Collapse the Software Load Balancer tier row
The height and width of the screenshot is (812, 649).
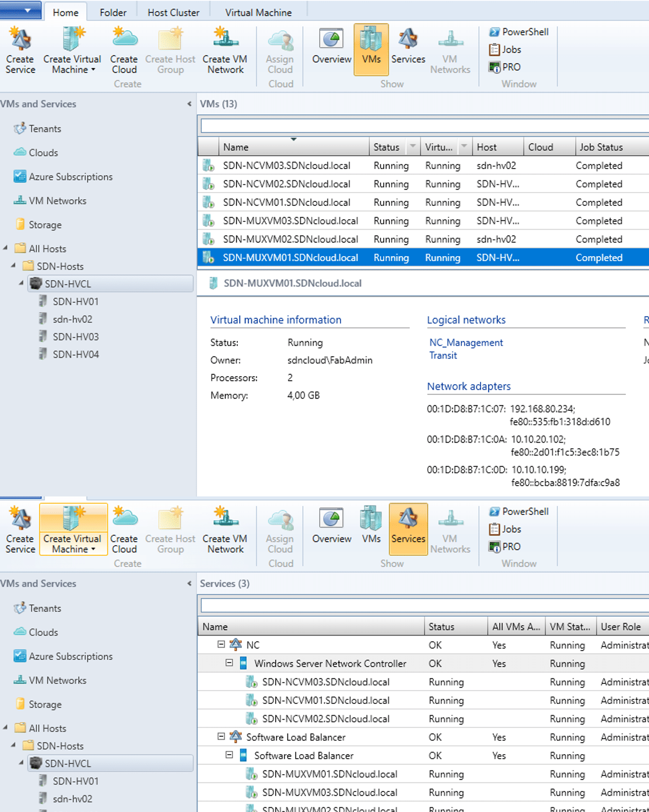coord(229,755)
